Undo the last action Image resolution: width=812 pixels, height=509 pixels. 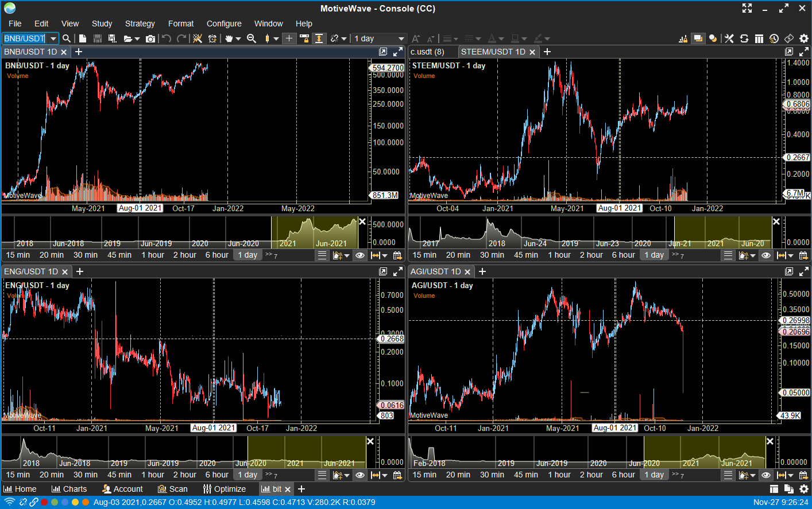(x=167, y=38)
